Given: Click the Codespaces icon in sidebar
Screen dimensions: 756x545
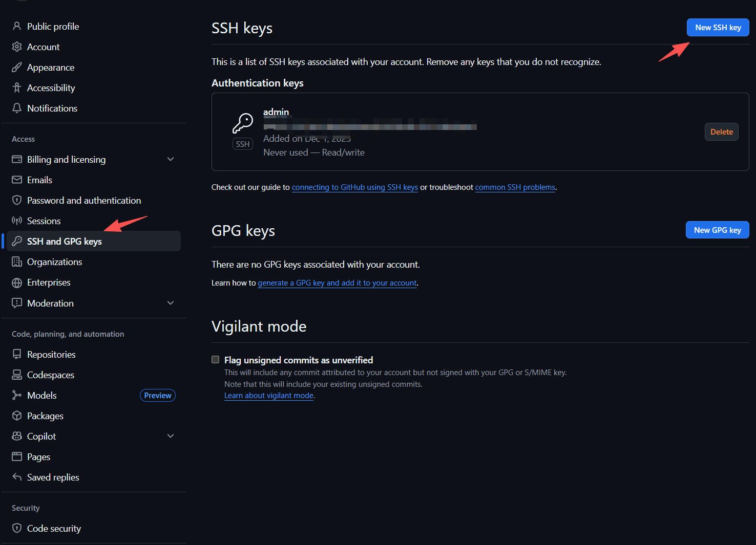Looking at the screenshot, I should [17, 375].
